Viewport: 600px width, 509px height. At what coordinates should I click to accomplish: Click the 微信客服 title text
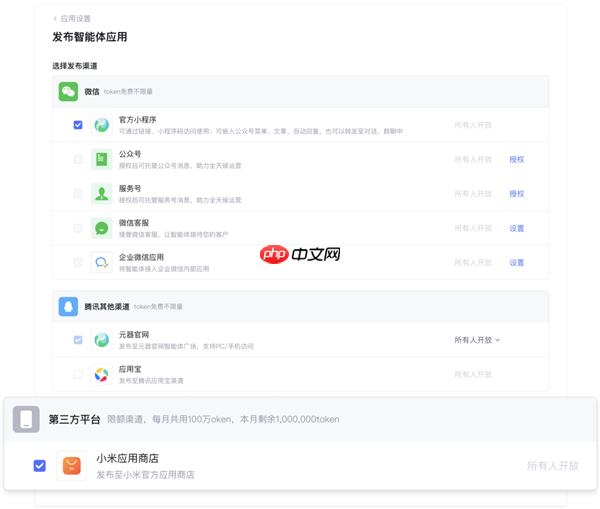point(134,223)
